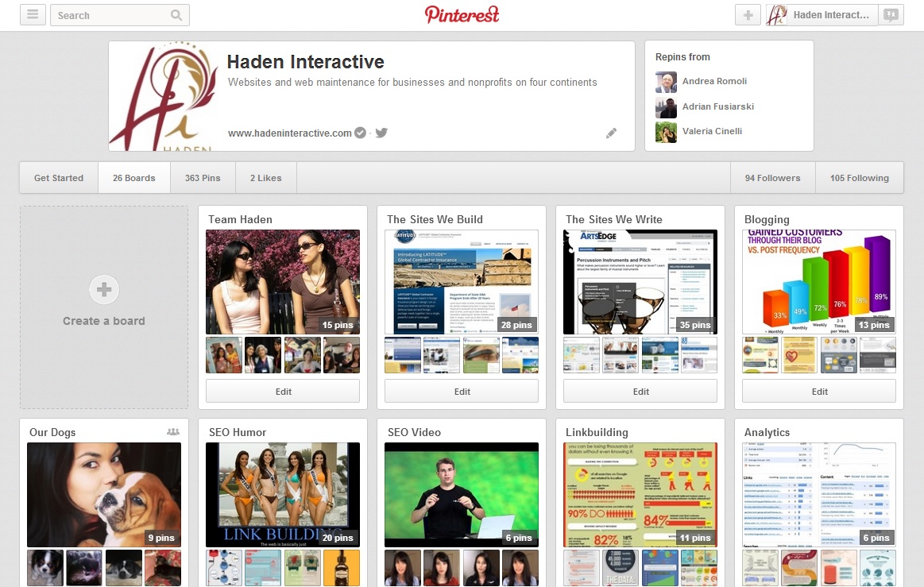Click the group collaborators icon on Our Dogs
This screenshot has height=587, width=924.
[173, 432]
